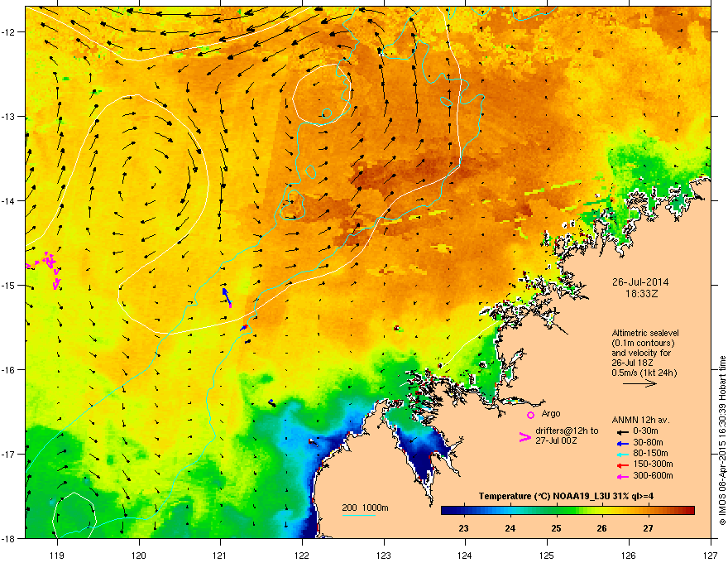
Task: Click the Temperature NOAA19_L3U colorbar title
Action: [566, 496]
